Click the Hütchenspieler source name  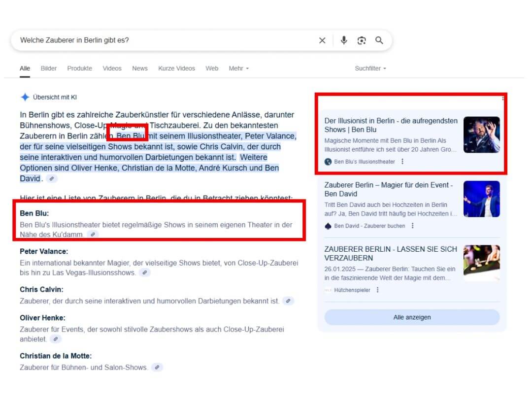pyautogui.click(x=352, y=290)
